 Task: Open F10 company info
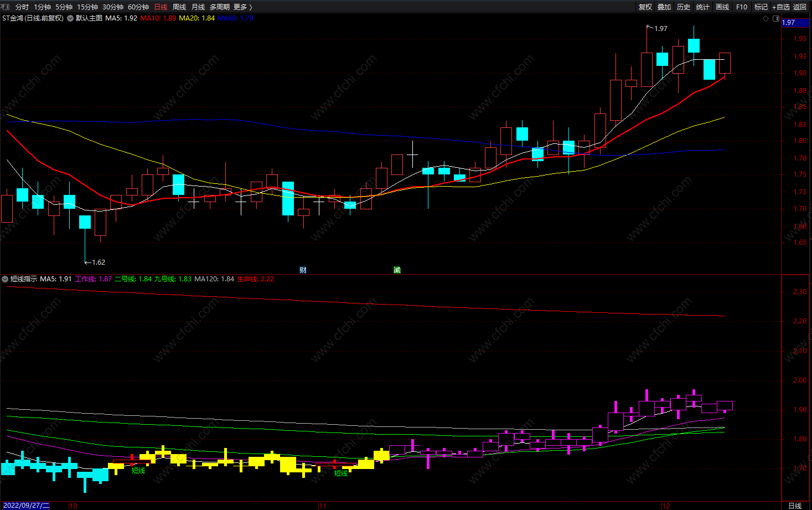click(x=742, y=7)
